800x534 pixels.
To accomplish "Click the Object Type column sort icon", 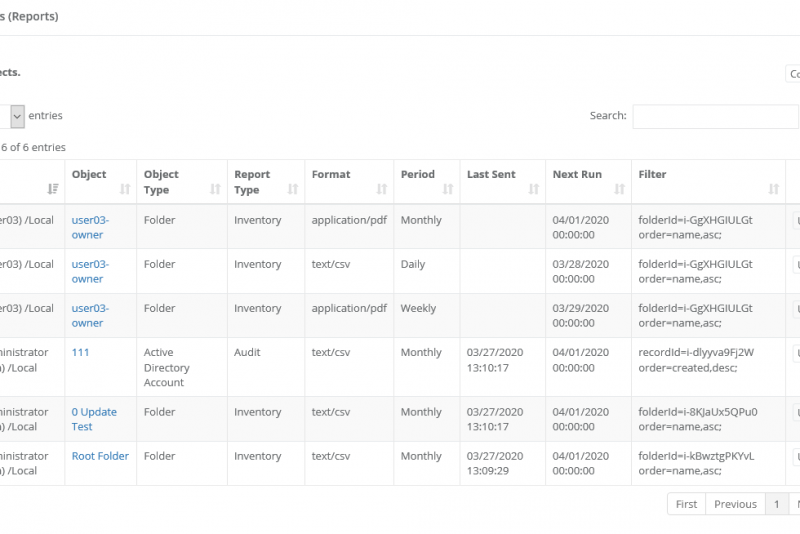I will pyautogui.click(x=215, y=189).
